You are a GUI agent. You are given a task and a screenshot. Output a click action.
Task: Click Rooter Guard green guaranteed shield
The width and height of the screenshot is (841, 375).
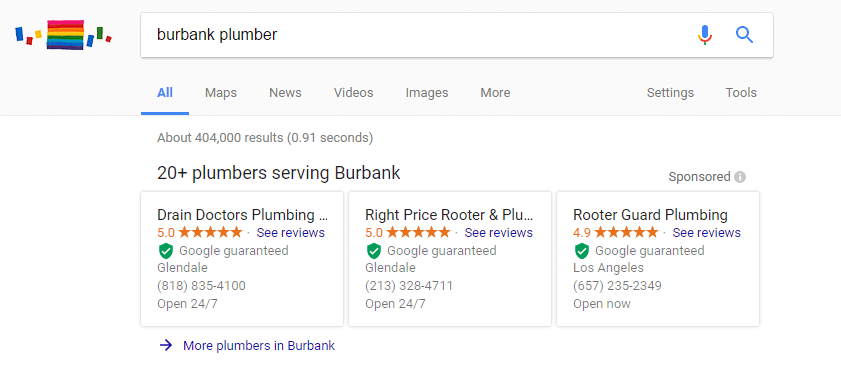coord(582,251)
